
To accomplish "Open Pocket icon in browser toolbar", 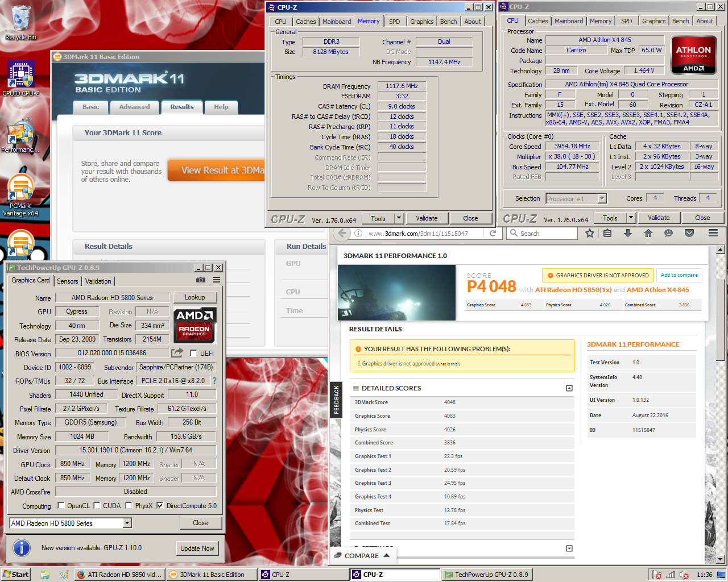I will 689,233.
